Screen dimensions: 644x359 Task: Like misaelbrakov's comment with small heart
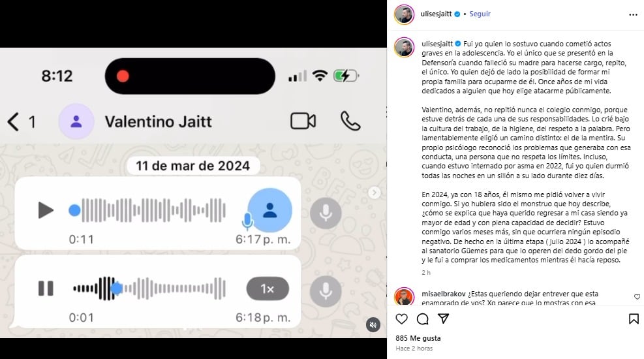pyautogui.click(x=637, y=297)
